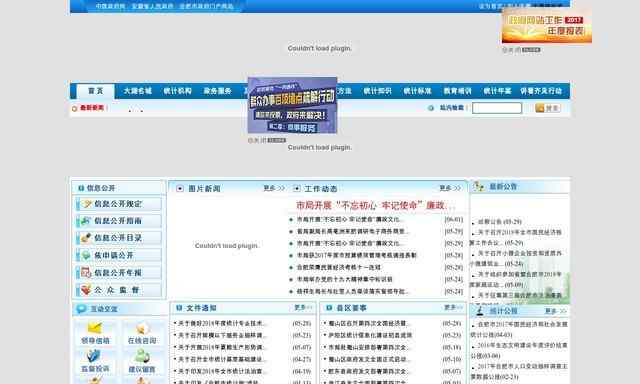Open 关于做好2018年度统计专业技术 notice
The width and height of the screenshot is (640, 384).
pyautogui.click(x=222, y=323)
